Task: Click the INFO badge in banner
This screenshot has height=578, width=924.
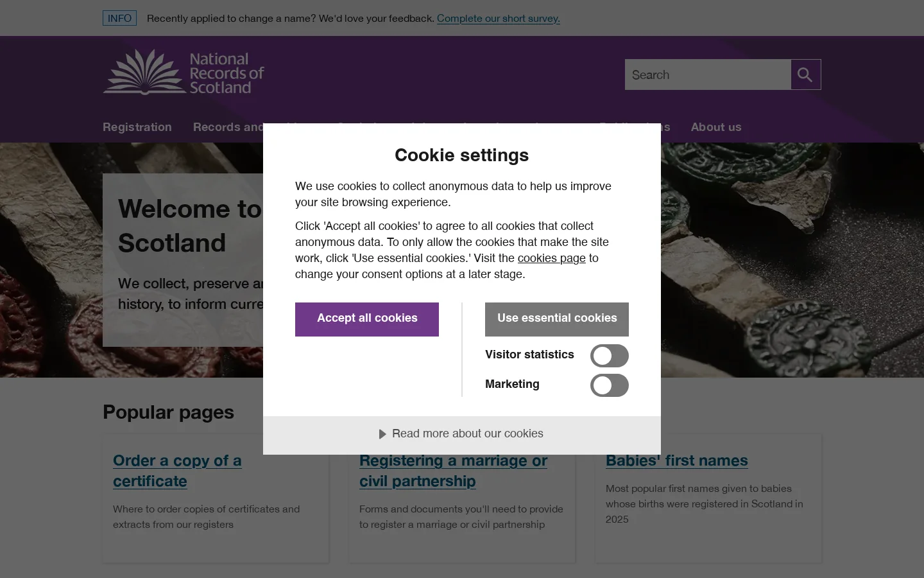Action: [x=119, y=18]
